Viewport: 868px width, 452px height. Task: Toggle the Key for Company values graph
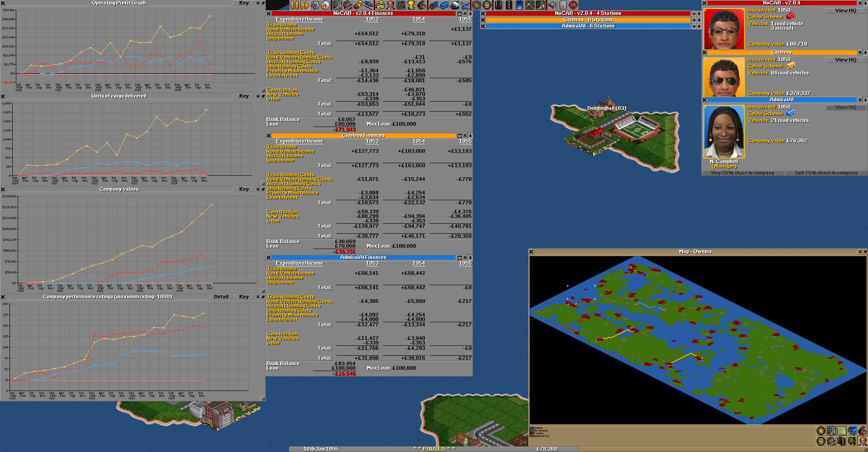pos(244,189)
